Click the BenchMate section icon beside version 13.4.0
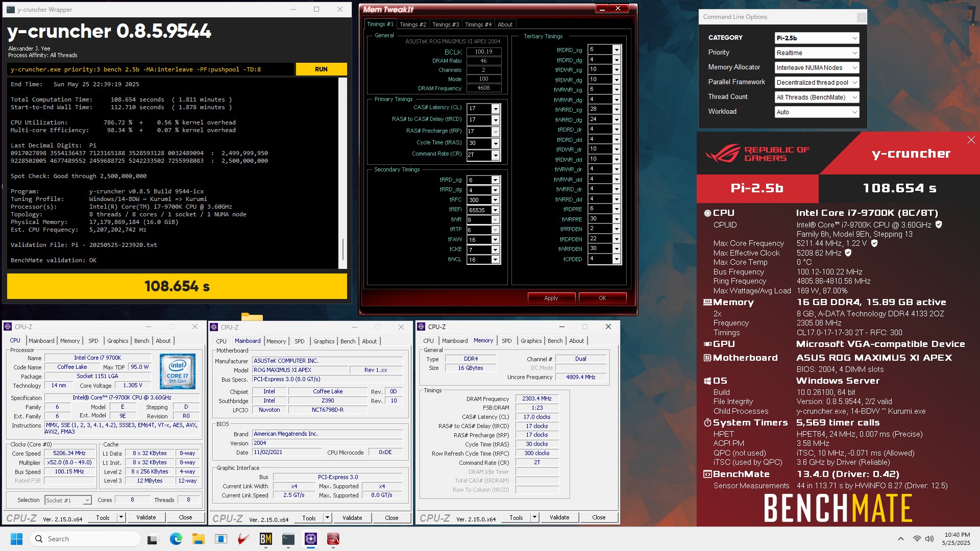980x551 pixels. 707,474
